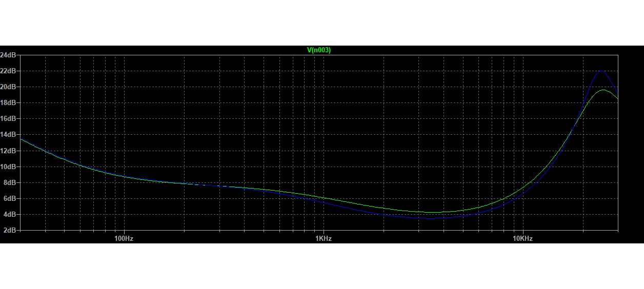
Task: Click the 20dB axis tick label
Action: tap(9, 87)
